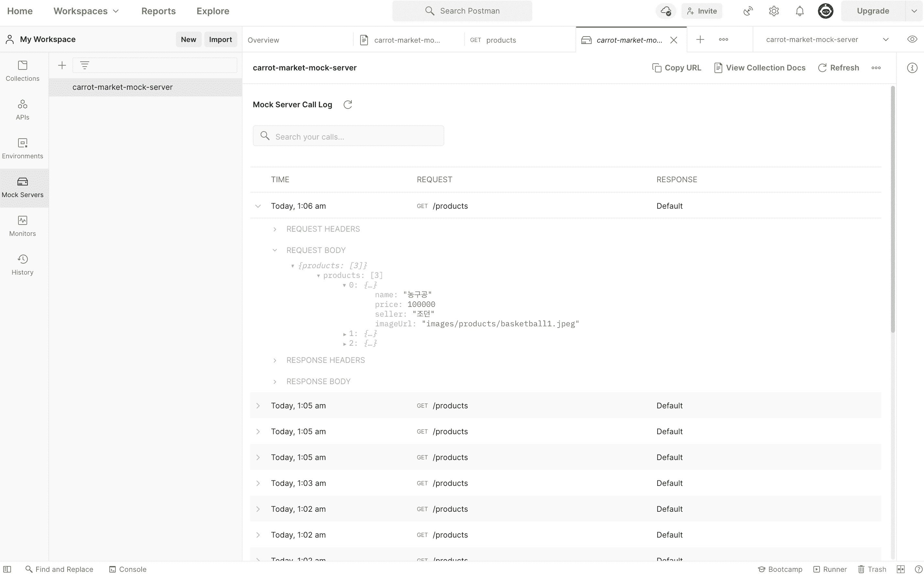
Task: Click the Search Postman field
Action: 462,11
